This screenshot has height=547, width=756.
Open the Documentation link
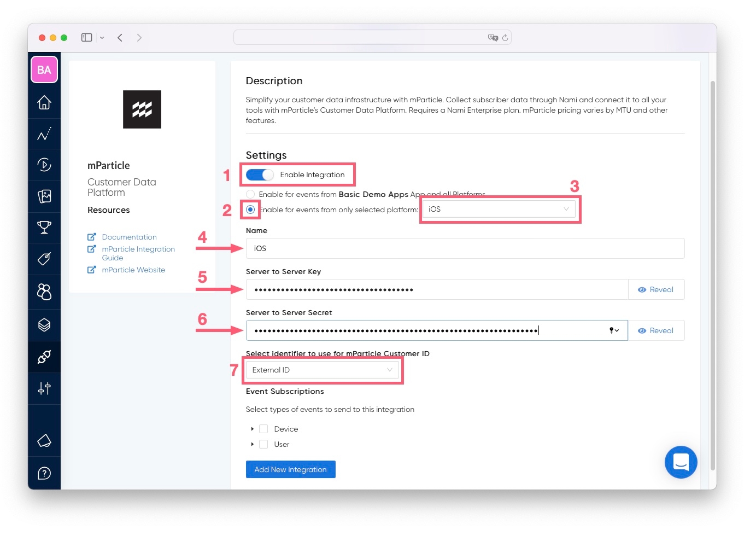click(130, 237)
